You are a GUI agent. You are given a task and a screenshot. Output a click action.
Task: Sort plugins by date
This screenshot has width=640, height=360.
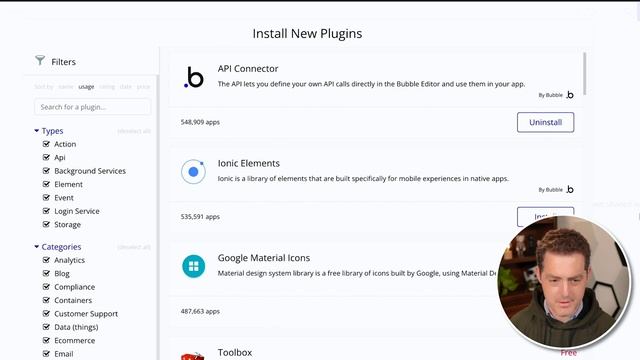pos(126,87)
